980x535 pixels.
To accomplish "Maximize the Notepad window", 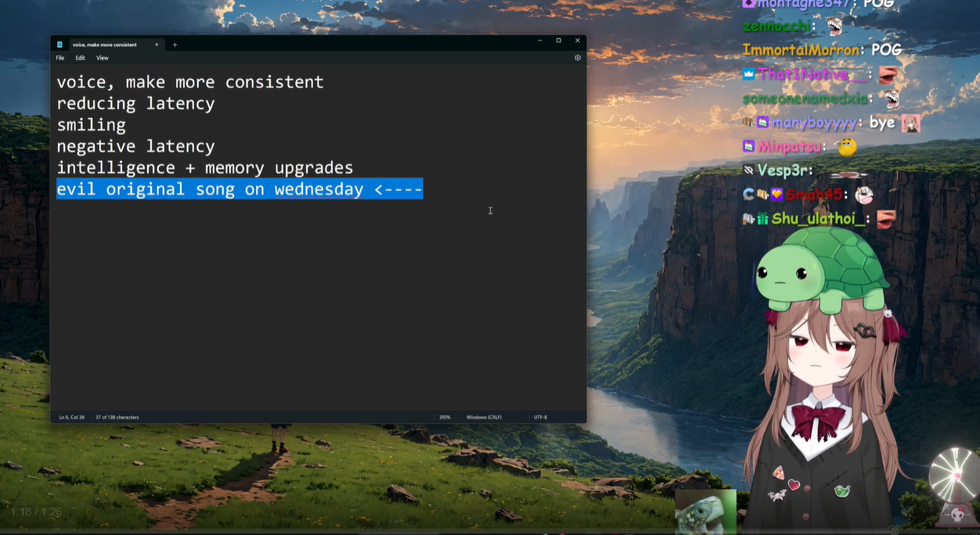I will (x=558, y=41).
